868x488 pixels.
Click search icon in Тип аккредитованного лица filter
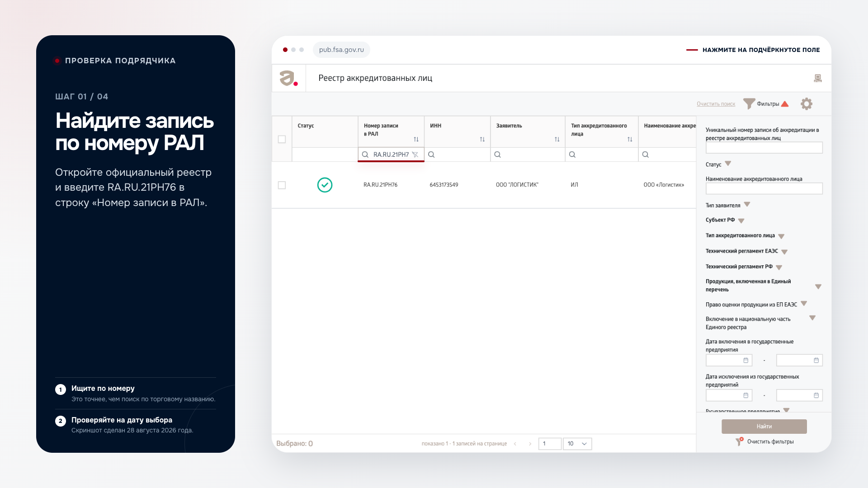pyautogui.click(x=572, y=155)
